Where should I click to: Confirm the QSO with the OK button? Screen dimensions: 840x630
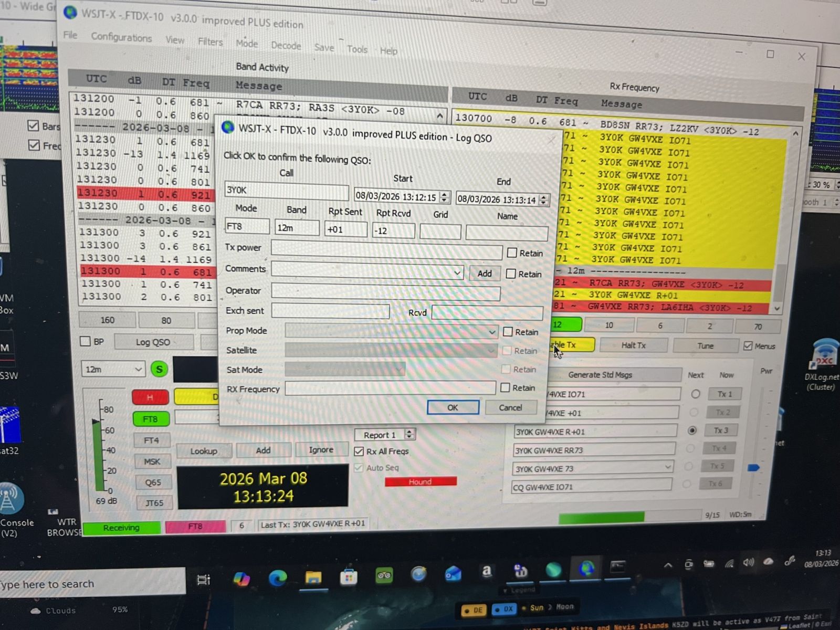pyautogui.click(x=452, y=407)
